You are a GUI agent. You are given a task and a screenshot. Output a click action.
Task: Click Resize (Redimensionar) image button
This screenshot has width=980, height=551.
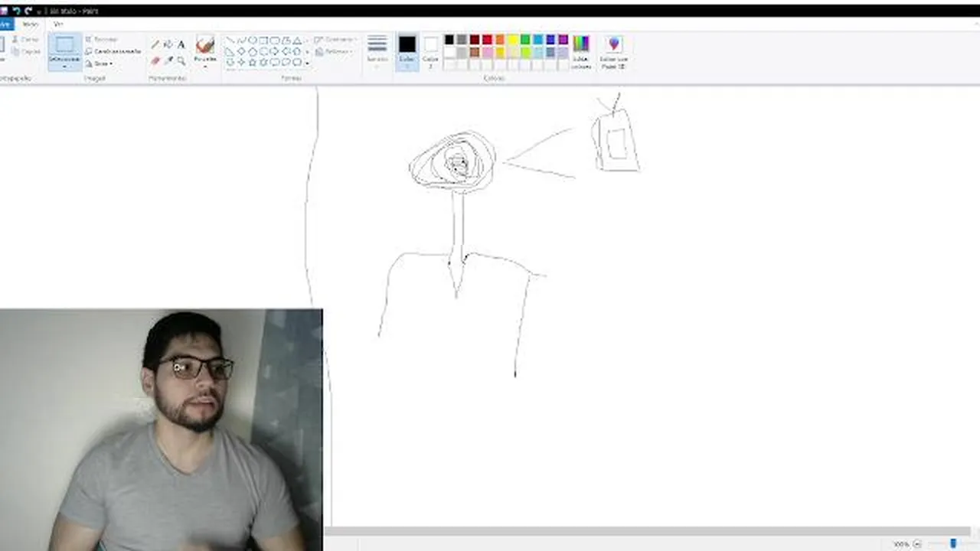(x=113, y=51)
